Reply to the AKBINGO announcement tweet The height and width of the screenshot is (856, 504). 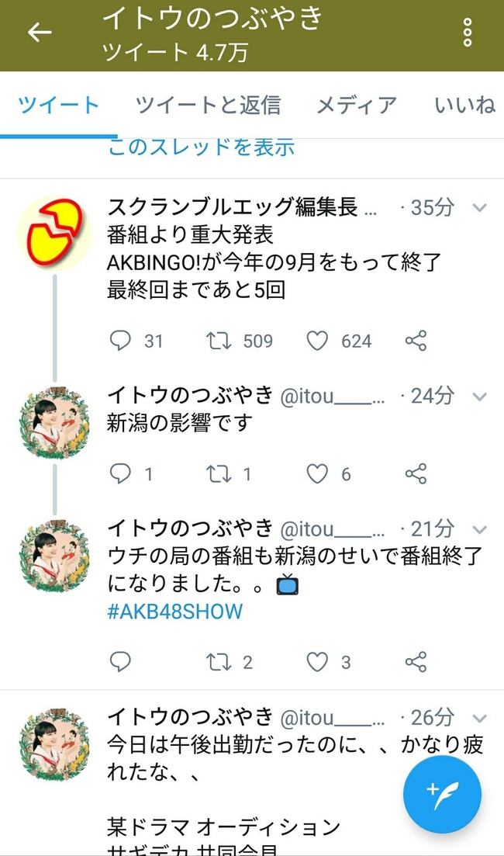point(120,341)
